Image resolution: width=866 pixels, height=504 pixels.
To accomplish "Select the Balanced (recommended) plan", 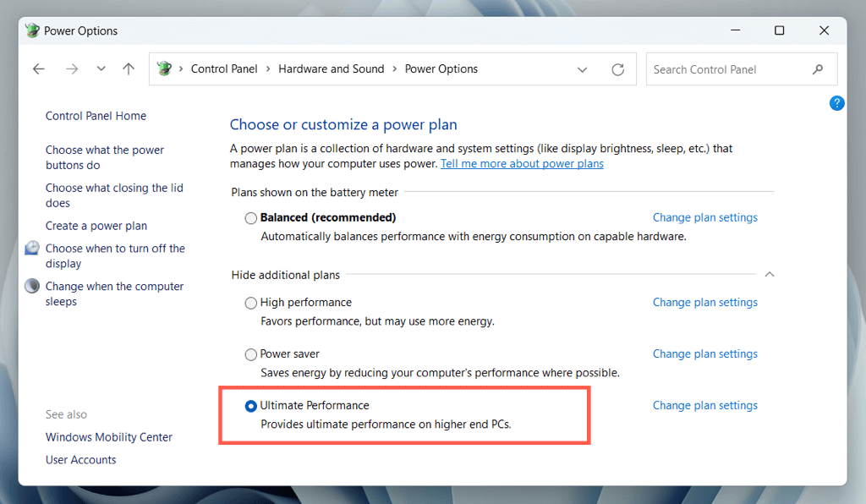I will [x=251, y=218].
